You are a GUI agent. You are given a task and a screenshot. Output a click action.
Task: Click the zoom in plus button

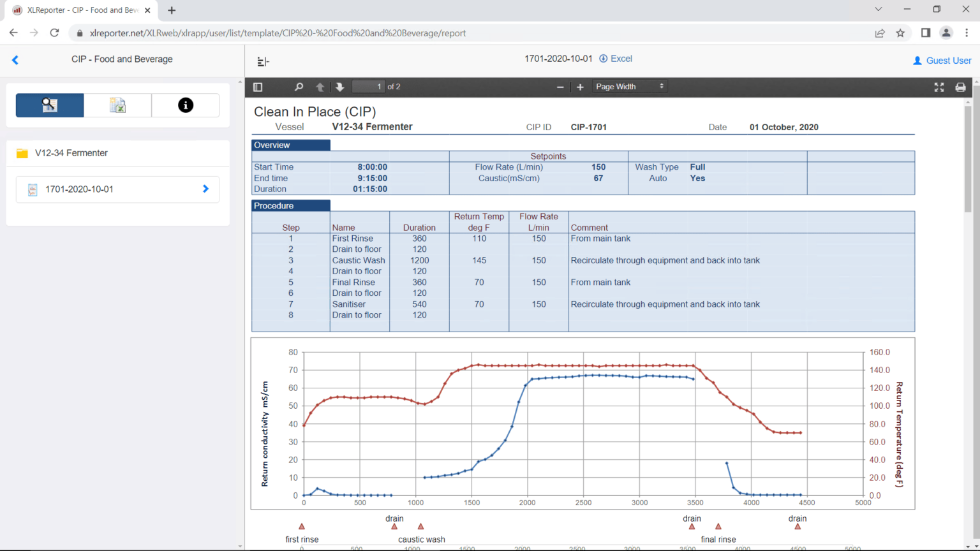580,87
